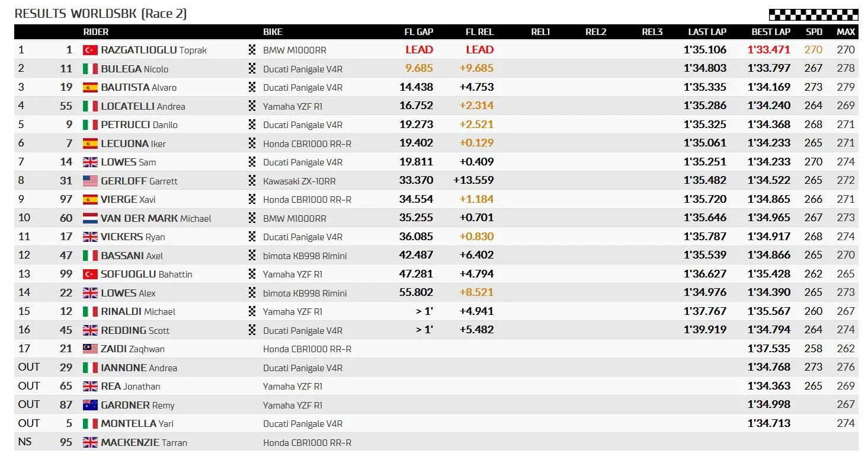Viewport: 868px width, 456px height.
Task: Click the US flag beside Gerloff Garrett
Action: (x=90, y=181)
